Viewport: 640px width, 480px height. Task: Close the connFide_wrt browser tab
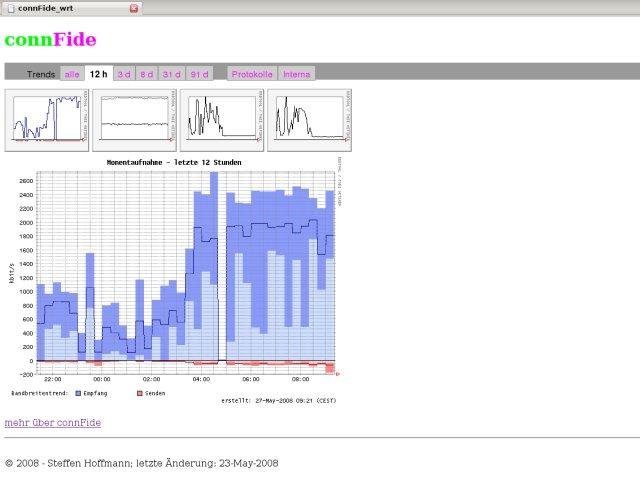point(133,8)
